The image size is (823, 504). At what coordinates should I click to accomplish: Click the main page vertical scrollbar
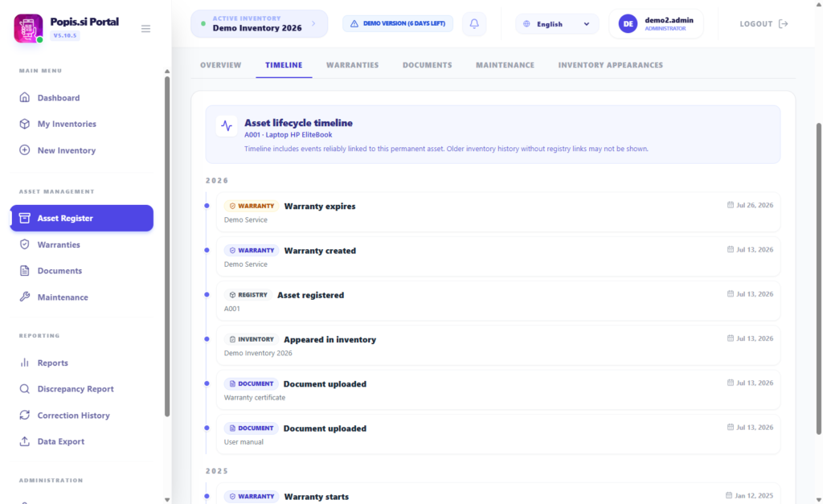click(819, 278)
